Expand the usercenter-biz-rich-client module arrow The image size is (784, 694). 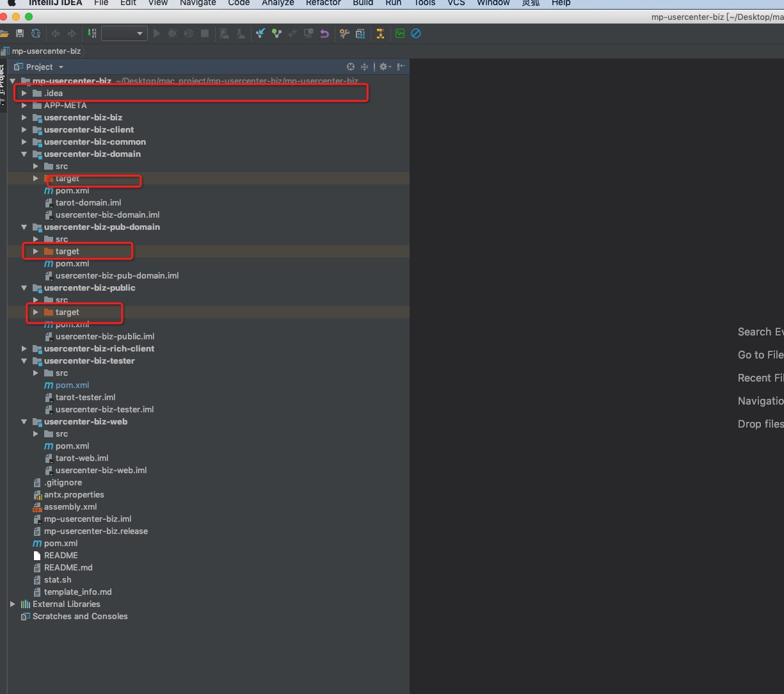pyautogui.click(x=24, y=348)
